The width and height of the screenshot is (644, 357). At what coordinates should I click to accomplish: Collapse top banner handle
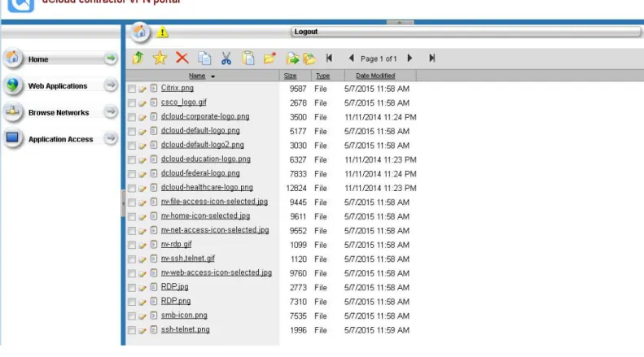400,23
